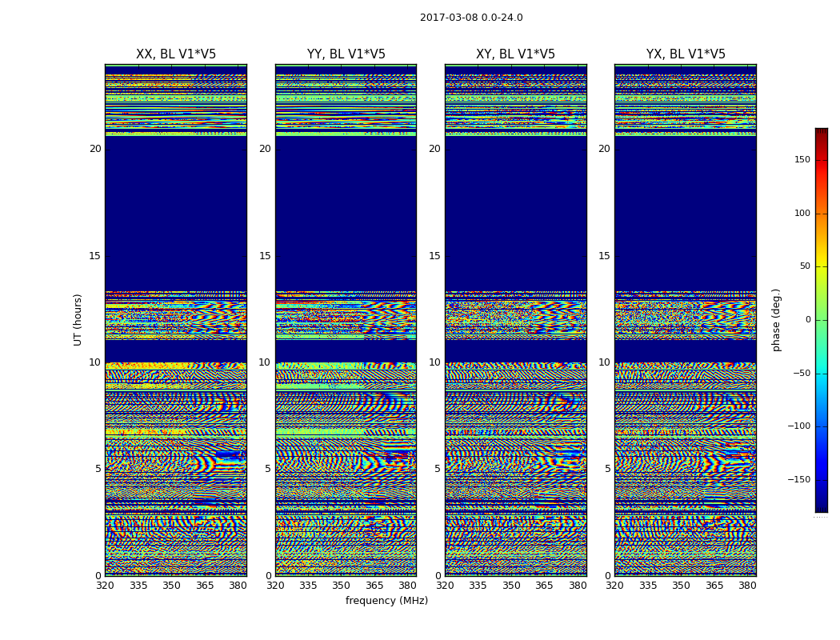
Task: Select the YY, BL V1*V5 subplot title
Action: point(346,54)
